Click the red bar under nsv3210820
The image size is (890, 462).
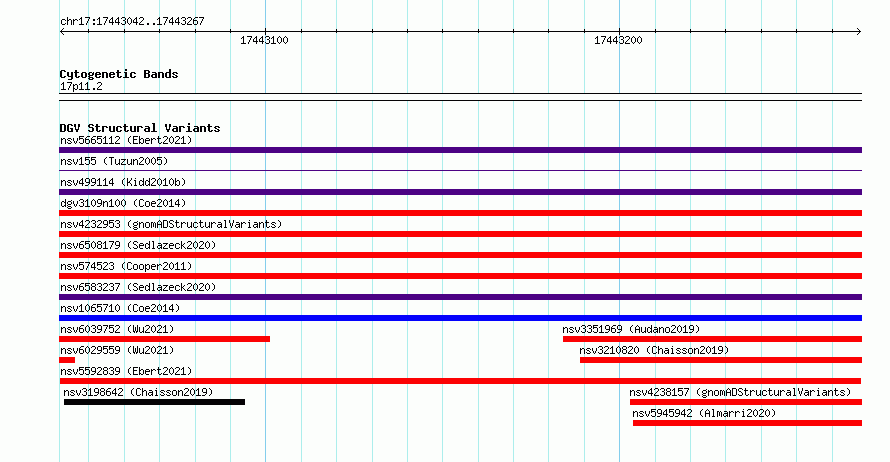click(721, 360)
